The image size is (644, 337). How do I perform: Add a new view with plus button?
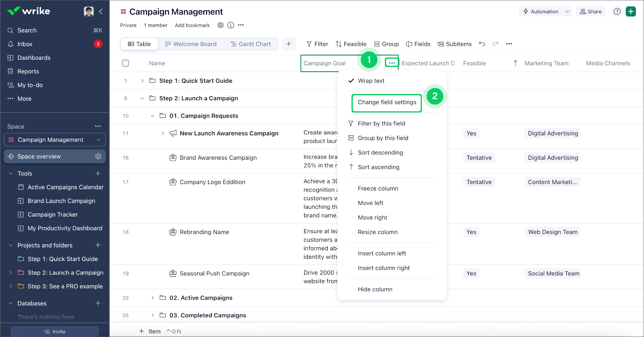click(288, 44)
